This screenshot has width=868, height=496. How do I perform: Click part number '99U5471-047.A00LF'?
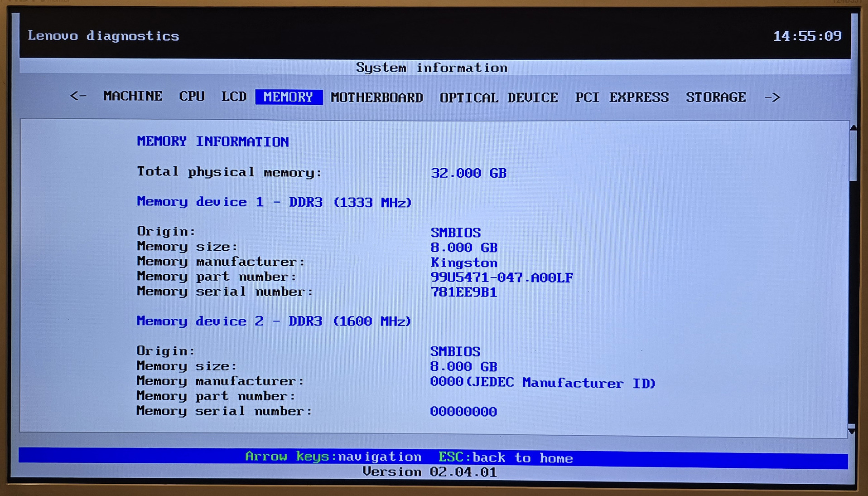[502, 277]
